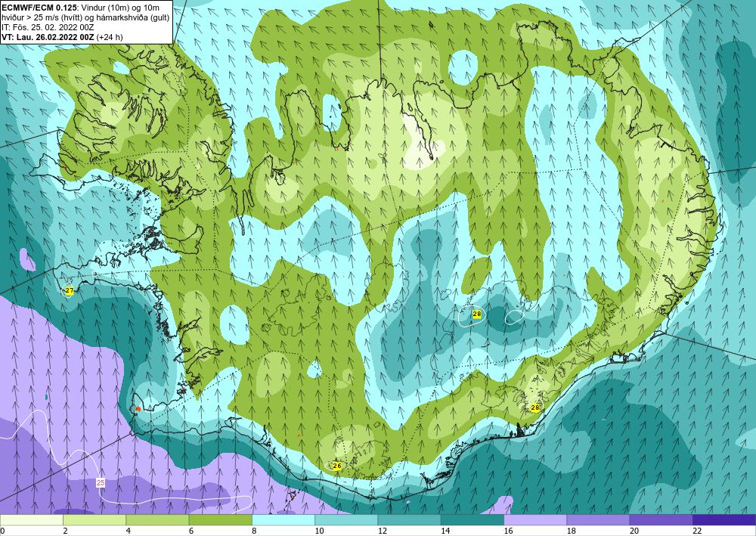Click the legend scale number "18"
The width and height of the screenshot is (756, 536).
570,531
